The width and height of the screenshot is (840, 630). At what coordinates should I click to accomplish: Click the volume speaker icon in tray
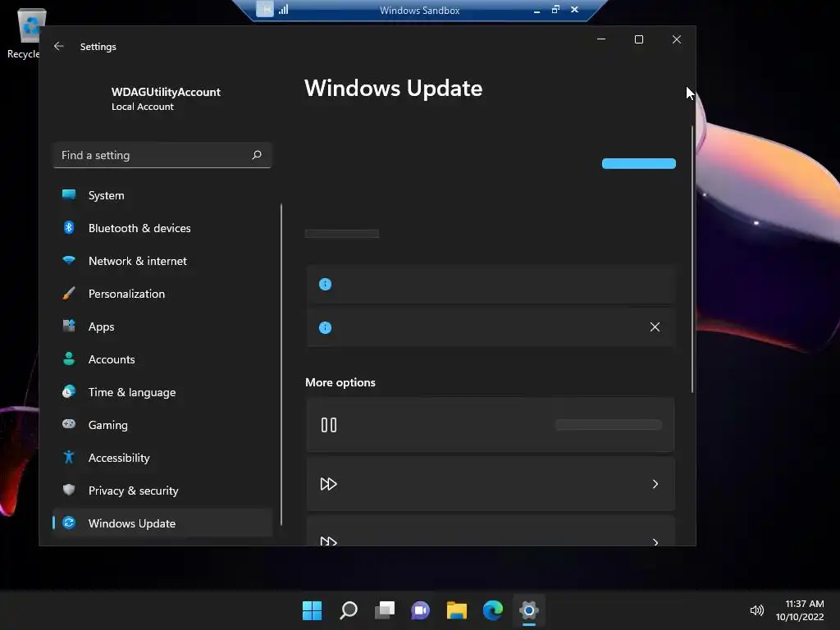[757, 610]
